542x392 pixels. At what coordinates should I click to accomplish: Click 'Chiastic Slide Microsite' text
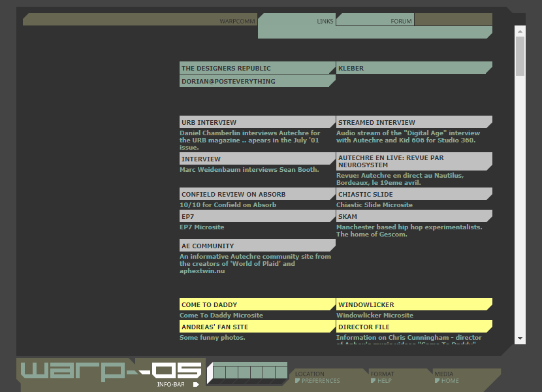pyautogui.click(x=374, y=205)
